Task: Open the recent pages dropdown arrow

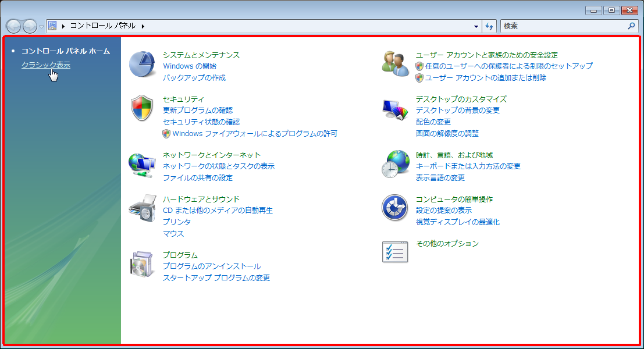Action: tap(41, 27)
